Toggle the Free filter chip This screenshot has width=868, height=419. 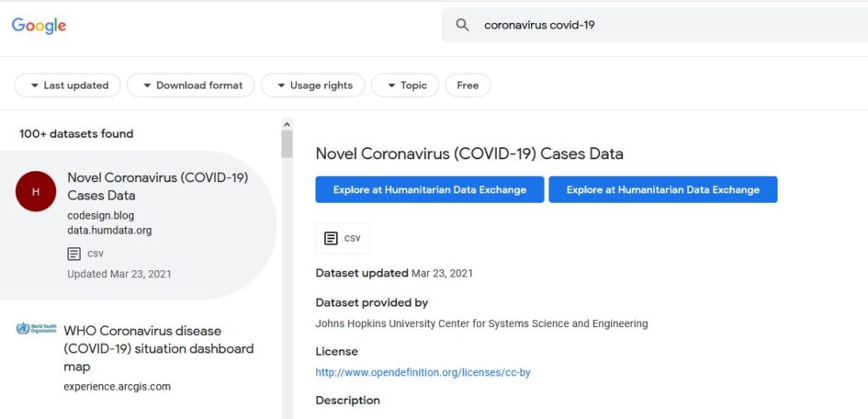coord(468,85)
